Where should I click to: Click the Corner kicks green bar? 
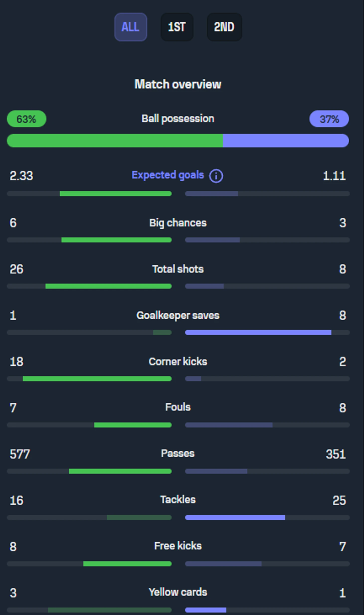97,379
